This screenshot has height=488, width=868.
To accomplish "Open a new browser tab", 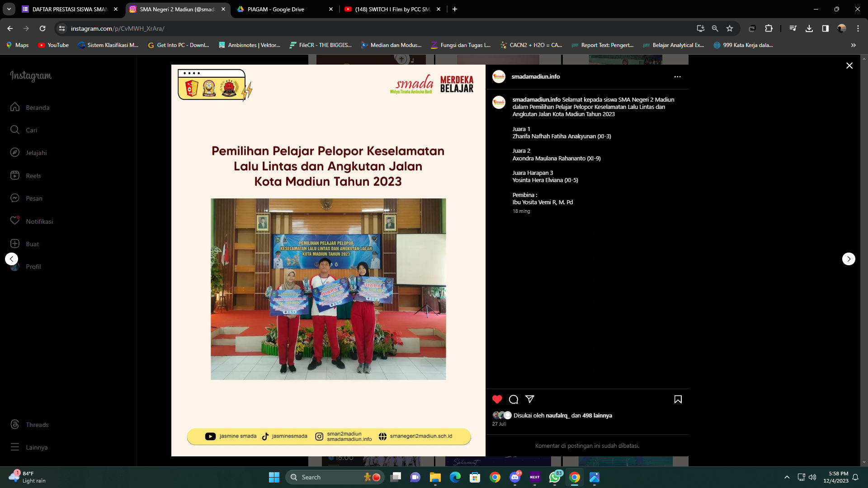I will pyautogui.click(x=455, y=9).
